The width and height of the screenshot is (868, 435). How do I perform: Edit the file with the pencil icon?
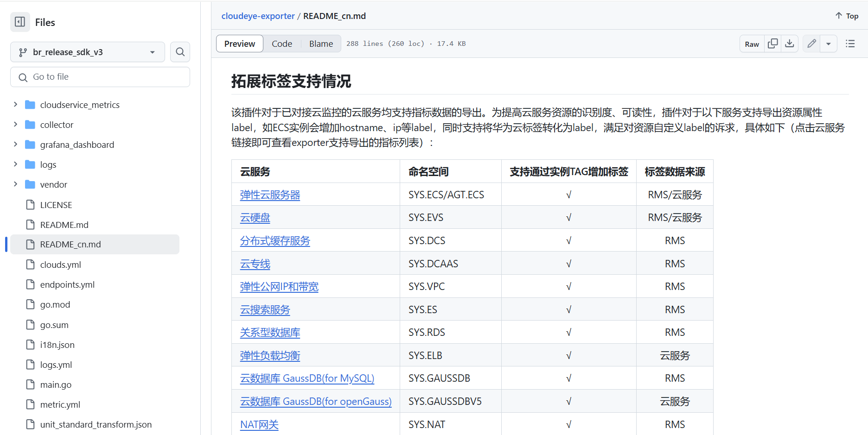(811, 43)
